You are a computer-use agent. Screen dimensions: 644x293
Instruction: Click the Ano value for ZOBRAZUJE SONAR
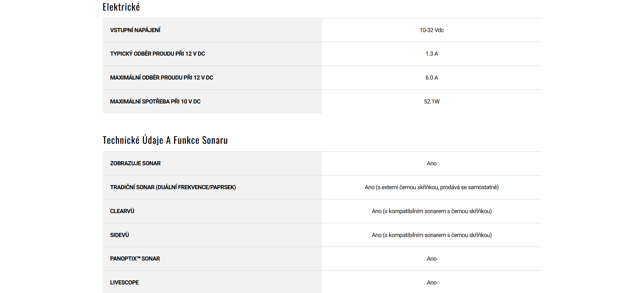click(x=432, y=163)
